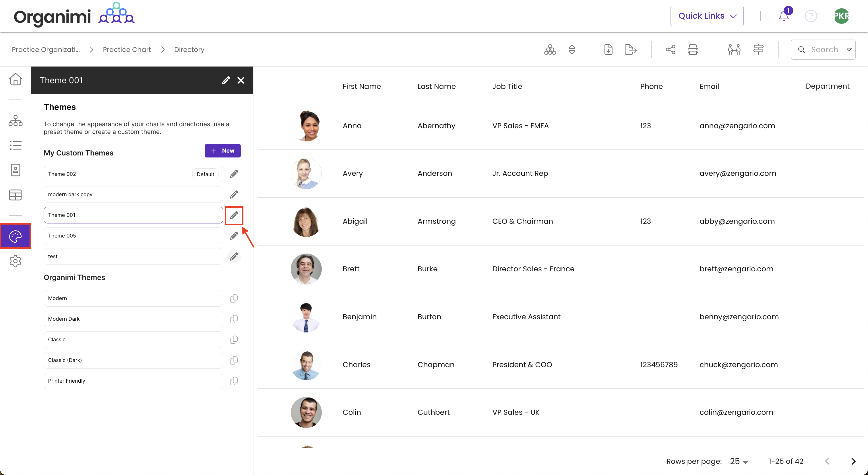
Task: Click the Search input field
Action: click(x=824, y=50)
